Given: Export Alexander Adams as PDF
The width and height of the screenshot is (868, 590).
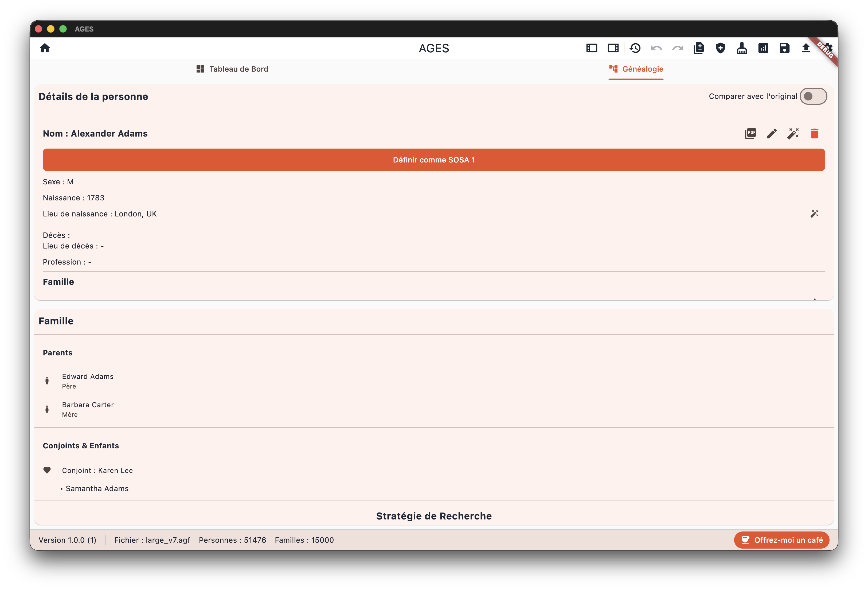Looking at the screenshot, I should click(x=750, y=133).
